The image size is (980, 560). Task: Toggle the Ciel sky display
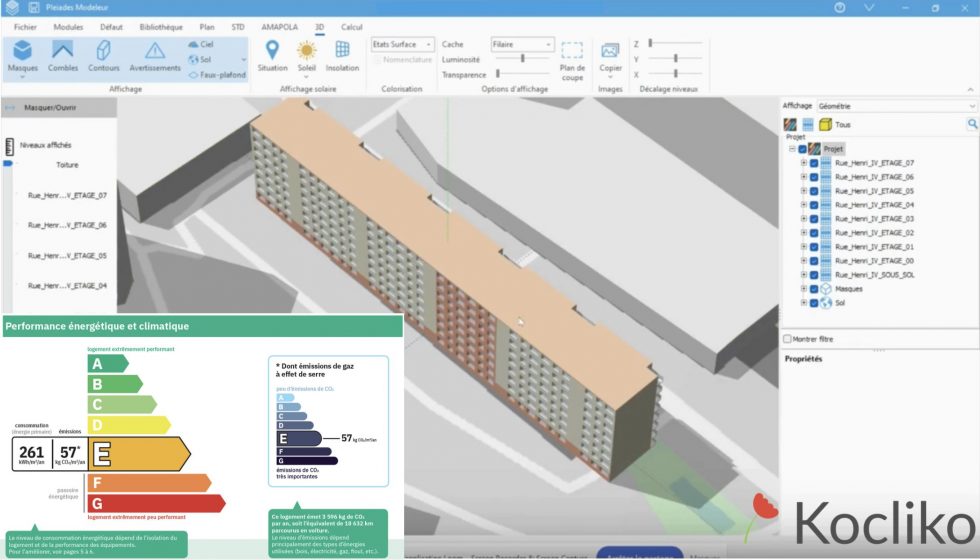point(201,44)
